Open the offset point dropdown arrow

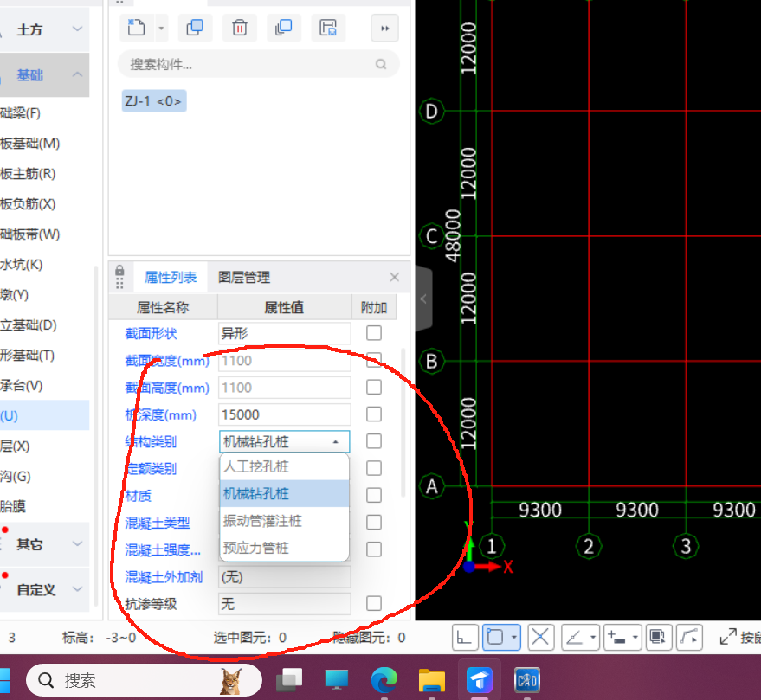(635, 637)
